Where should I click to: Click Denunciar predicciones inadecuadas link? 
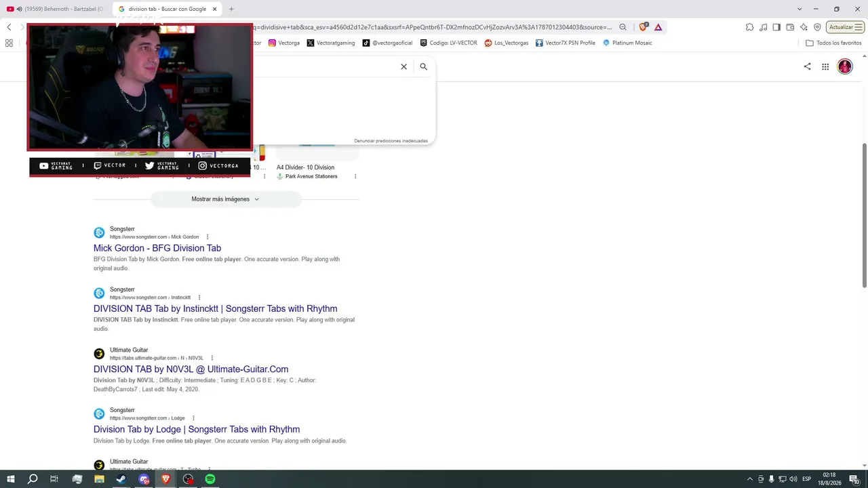tap(391, 141)
